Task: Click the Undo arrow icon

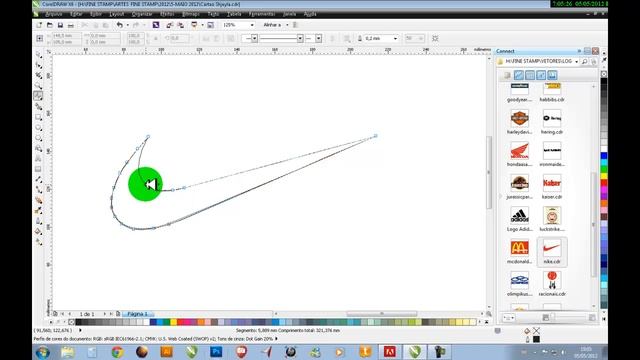Action: (x=120, y=25)
